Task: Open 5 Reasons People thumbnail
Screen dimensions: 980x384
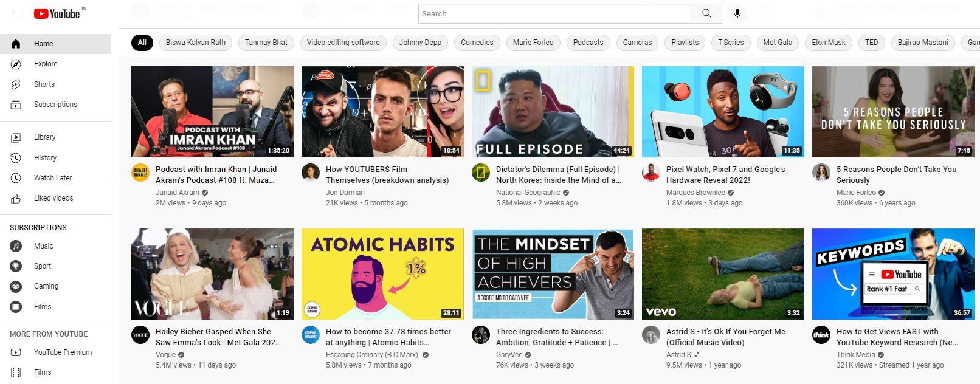Action: tap(893, 112)
